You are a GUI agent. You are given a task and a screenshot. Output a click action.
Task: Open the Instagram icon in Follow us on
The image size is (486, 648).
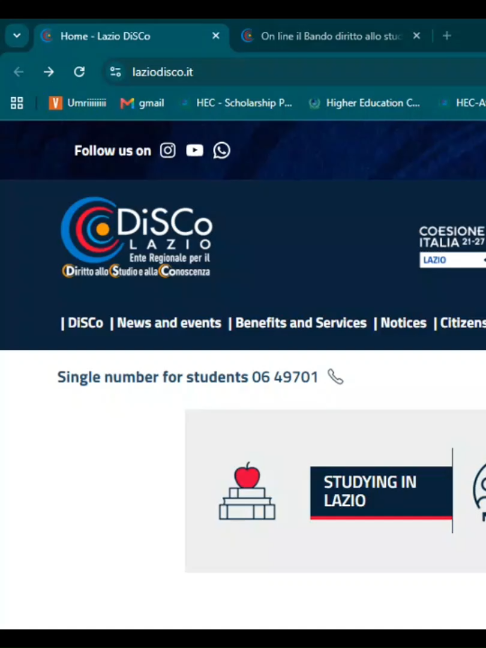pos(167,150)
